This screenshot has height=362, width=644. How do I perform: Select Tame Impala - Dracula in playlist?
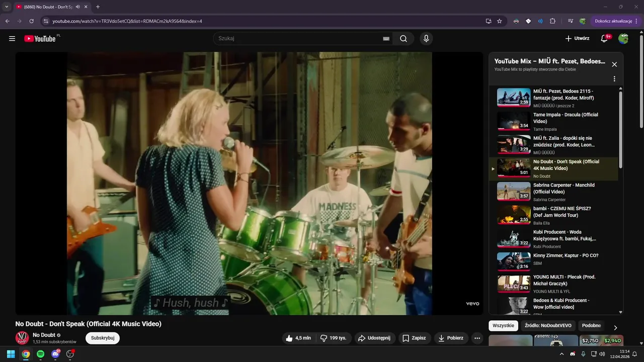click(x=553, y=122)
